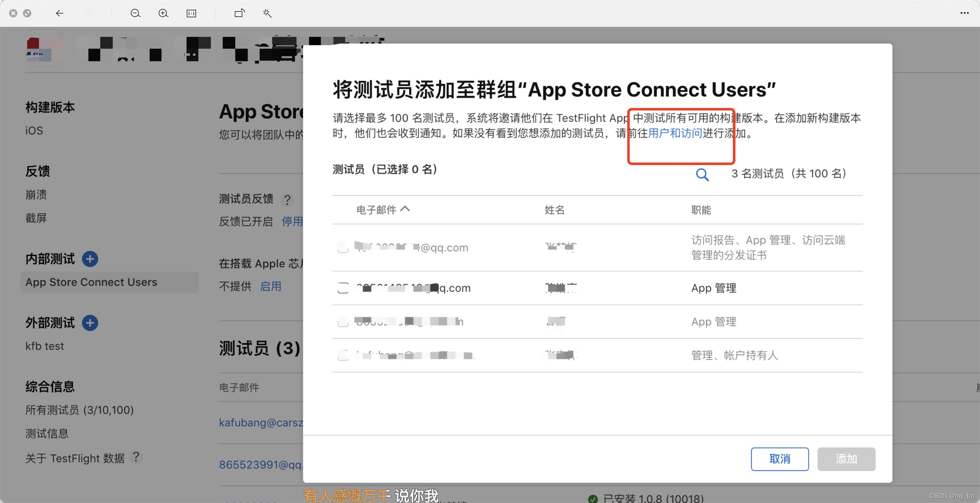Select the App Store Connect Users group
Screen dimensions: 980x503
(109, 282)
